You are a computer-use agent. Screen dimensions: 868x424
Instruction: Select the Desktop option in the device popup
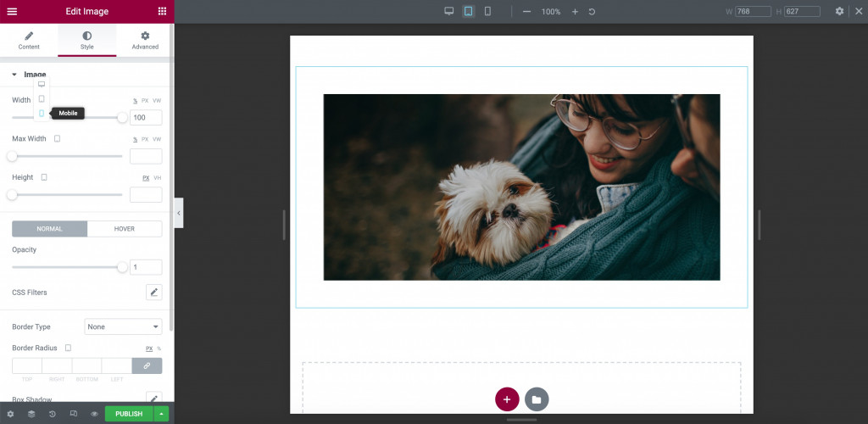click(x=42, y=84)
